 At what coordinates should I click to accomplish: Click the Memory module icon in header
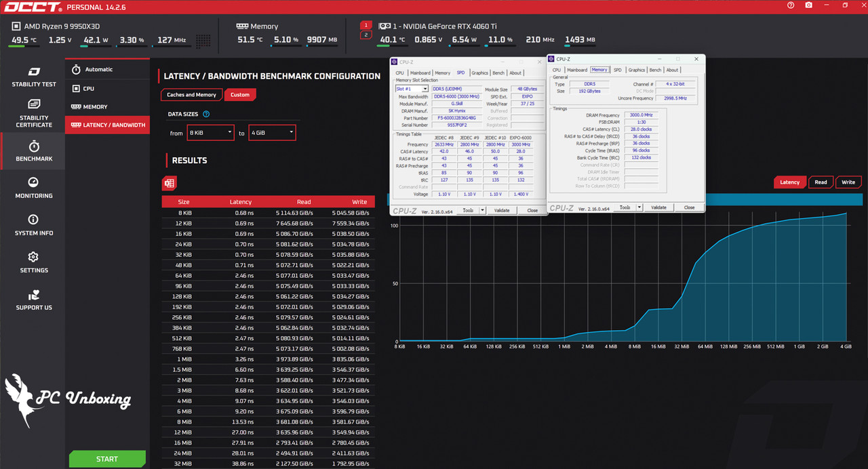[x=242, y=26]
